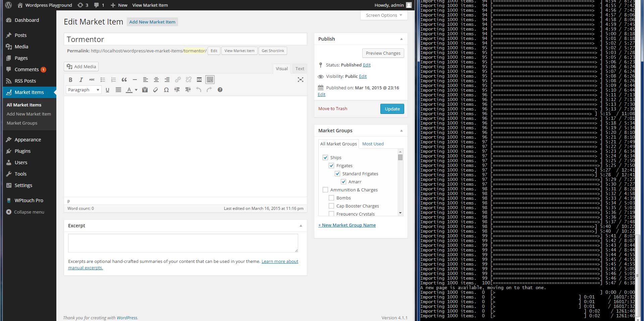Open the text color dropdown arrow

click(136, 90)
